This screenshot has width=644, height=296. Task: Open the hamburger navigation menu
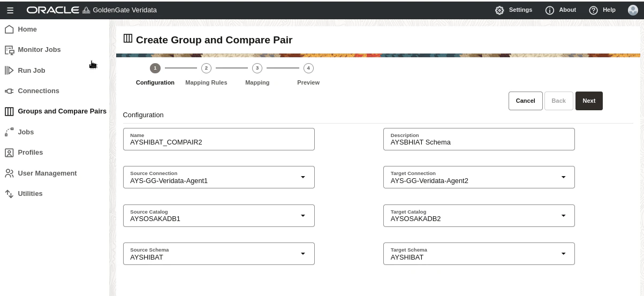click(10, 10)
